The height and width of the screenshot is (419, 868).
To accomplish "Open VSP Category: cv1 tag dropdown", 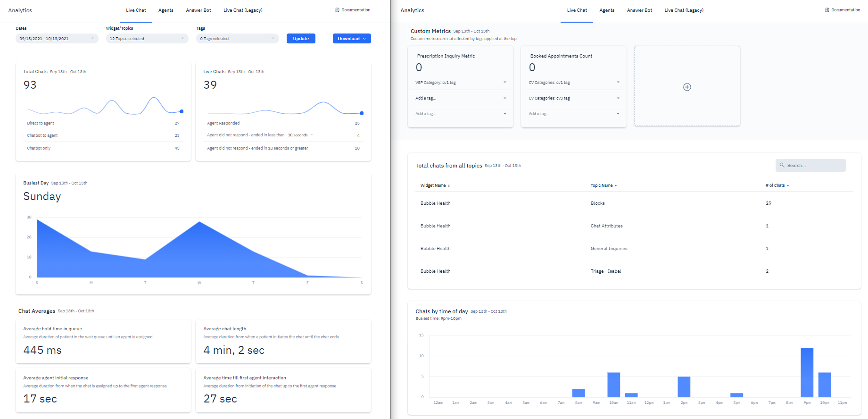I will coord(461,83).
